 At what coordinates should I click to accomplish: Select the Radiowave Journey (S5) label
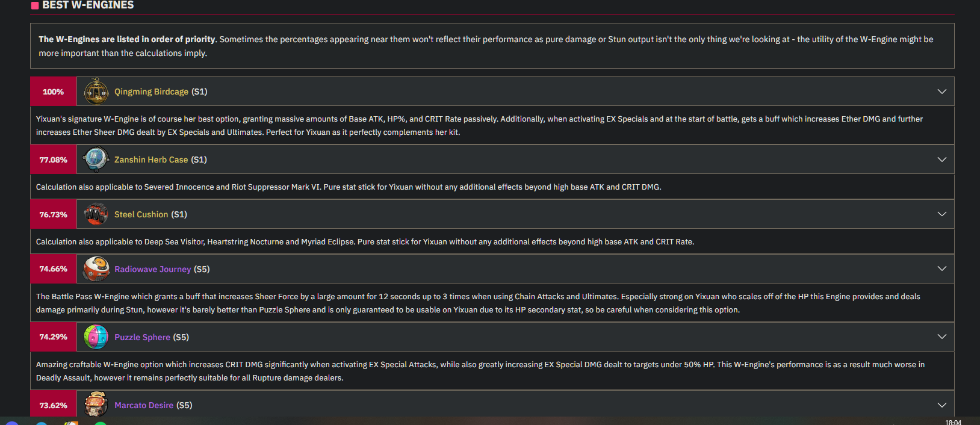coord(162,269)
